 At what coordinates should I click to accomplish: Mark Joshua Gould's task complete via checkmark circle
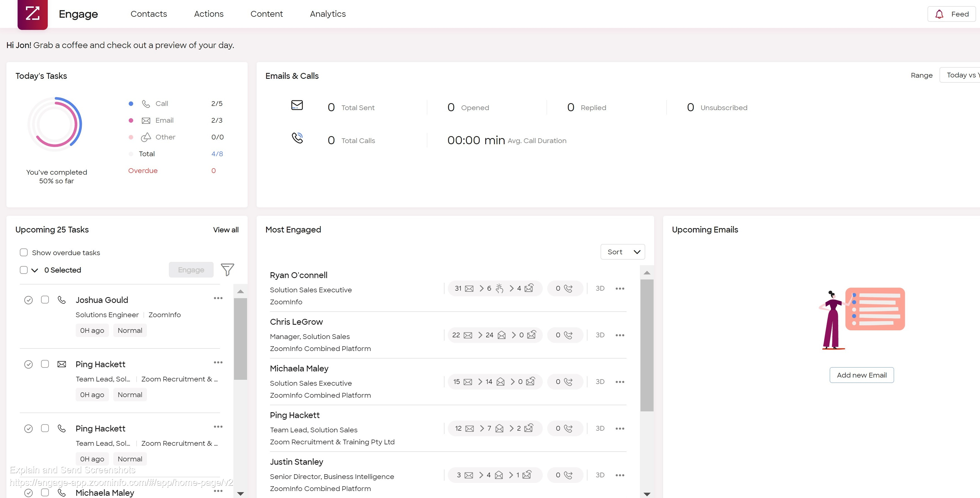tap(29, 300)
